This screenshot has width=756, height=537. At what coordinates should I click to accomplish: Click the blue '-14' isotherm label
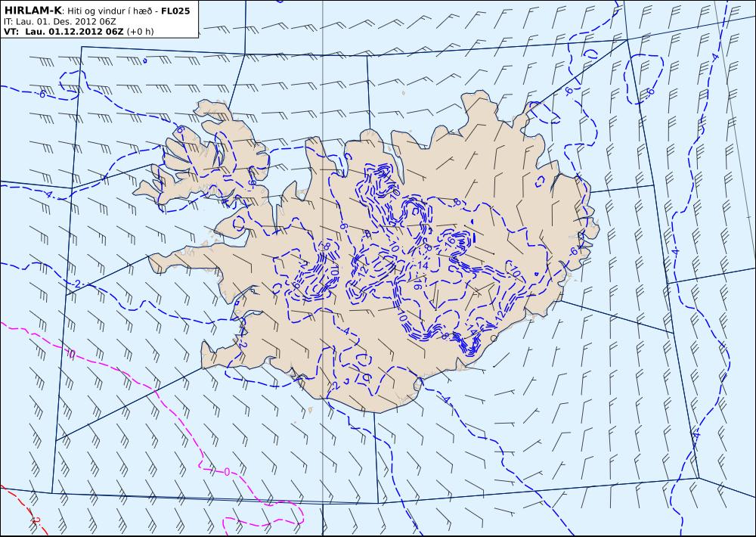pos(422,265)
